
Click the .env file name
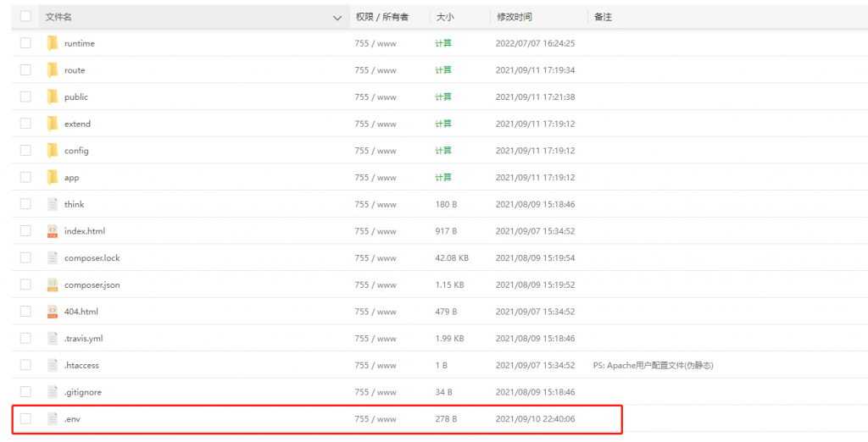click(73, 419)
